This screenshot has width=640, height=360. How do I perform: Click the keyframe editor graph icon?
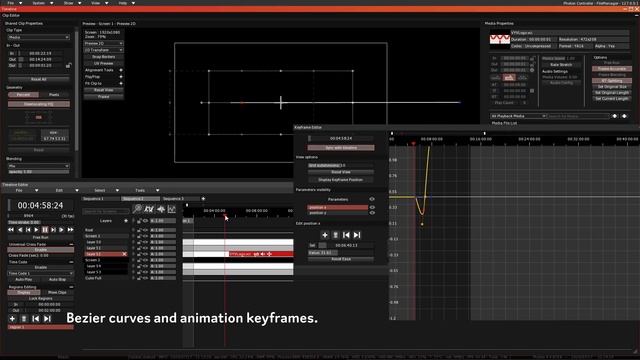point(172,209)
